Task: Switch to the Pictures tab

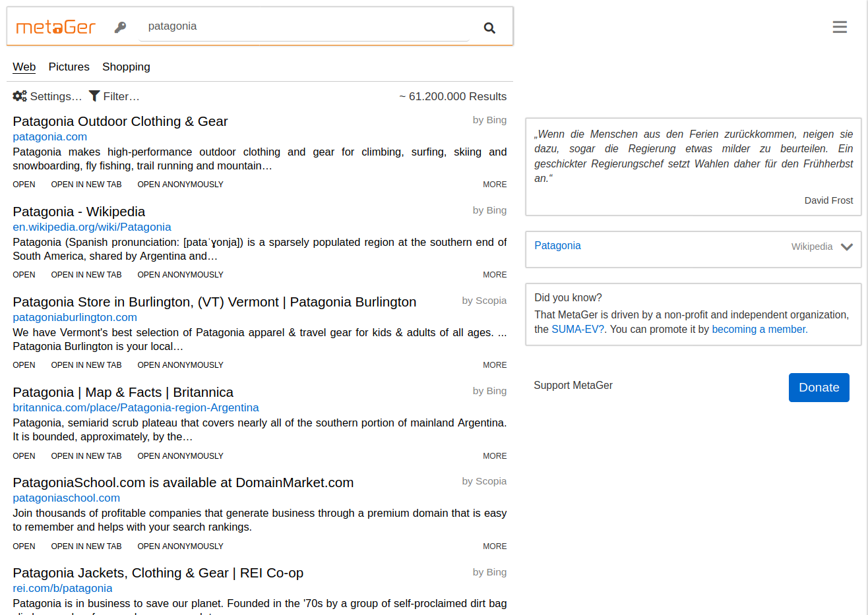Action: (69, 67)
